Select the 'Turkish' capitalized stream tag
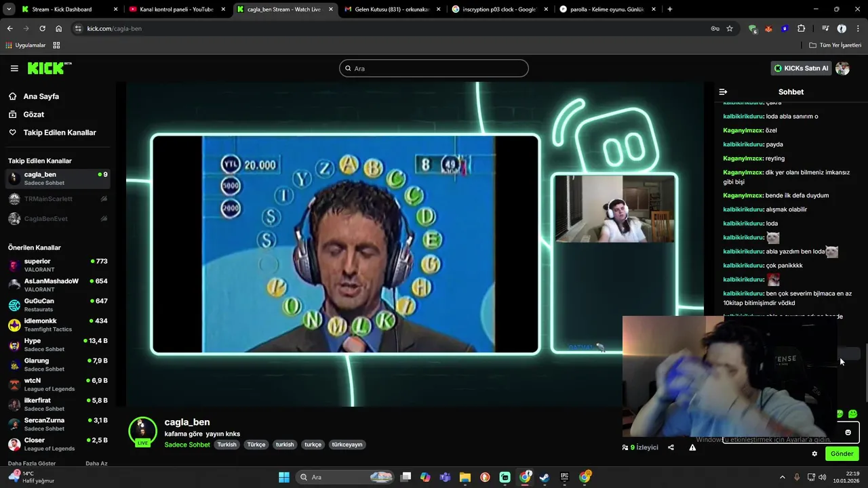The image size is (868, 488). point(227,445)
